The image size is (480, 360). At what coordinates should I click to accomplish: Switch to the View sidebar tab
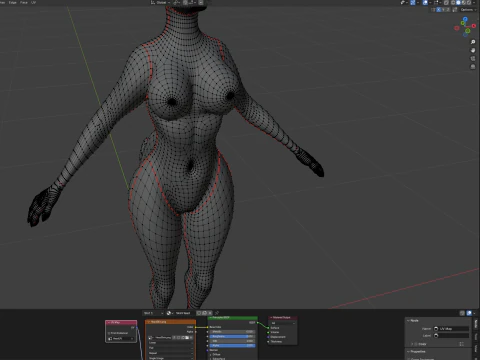476,348
